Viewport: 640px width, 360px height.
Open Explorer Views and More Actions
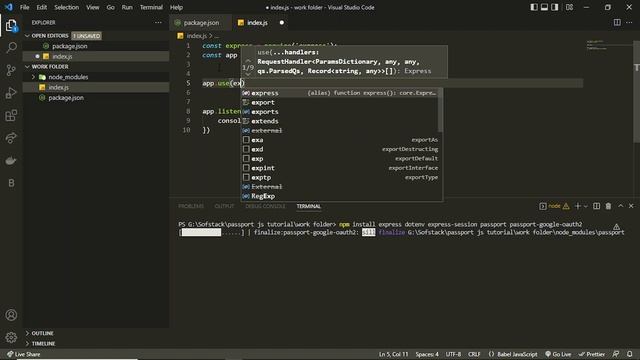pos(158,22)
